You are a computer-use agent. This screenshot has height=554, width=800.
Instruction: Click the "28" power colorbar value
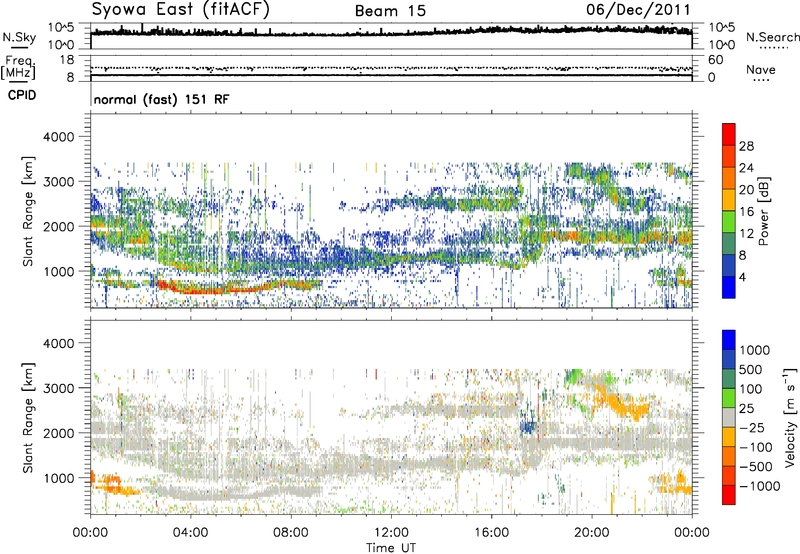coord(746,146)
